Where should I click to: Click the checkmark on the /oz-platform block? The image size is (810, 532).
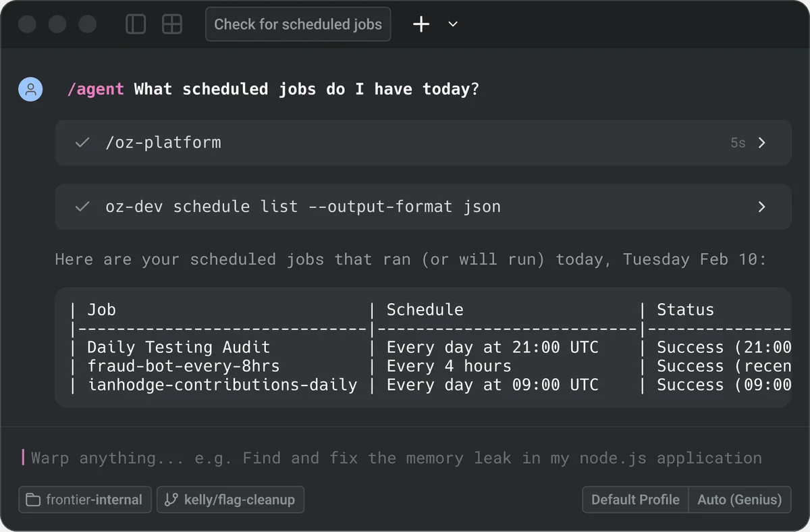[x=82, y=142]
